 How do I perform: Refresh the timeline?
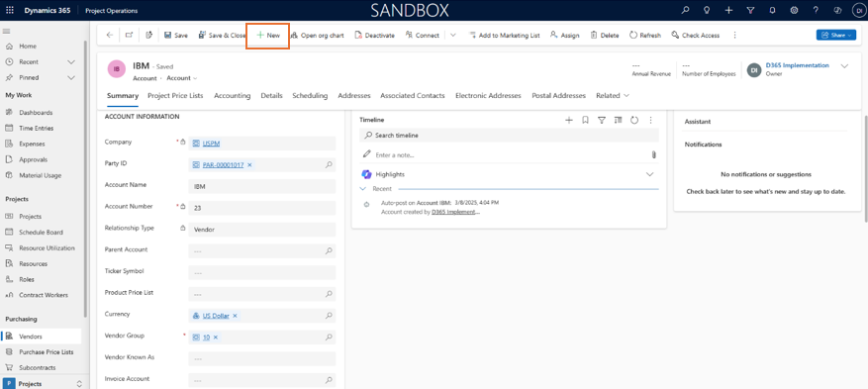pyautogui.click(x=634, y=120)
